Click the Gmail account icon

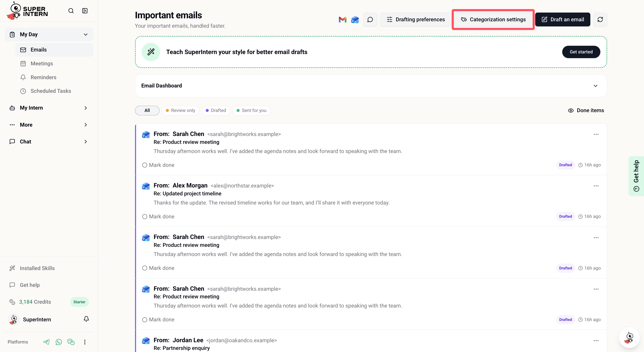pyautogui.click(x=342, y=20)
